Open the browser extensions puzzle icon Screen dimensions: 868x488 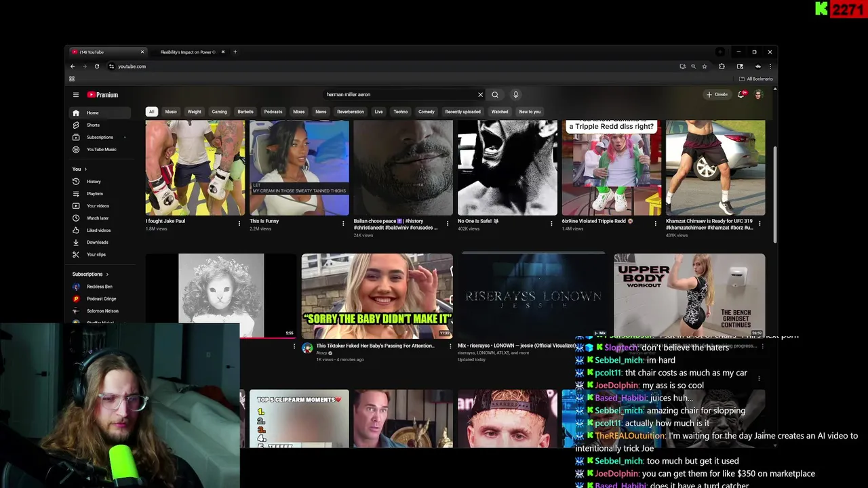point(722,66)
